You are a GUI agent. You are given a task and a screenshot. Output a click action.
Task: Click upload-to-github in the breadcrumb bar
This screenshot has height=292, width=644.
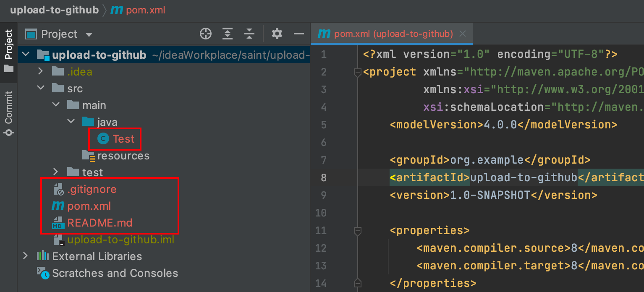54,10
